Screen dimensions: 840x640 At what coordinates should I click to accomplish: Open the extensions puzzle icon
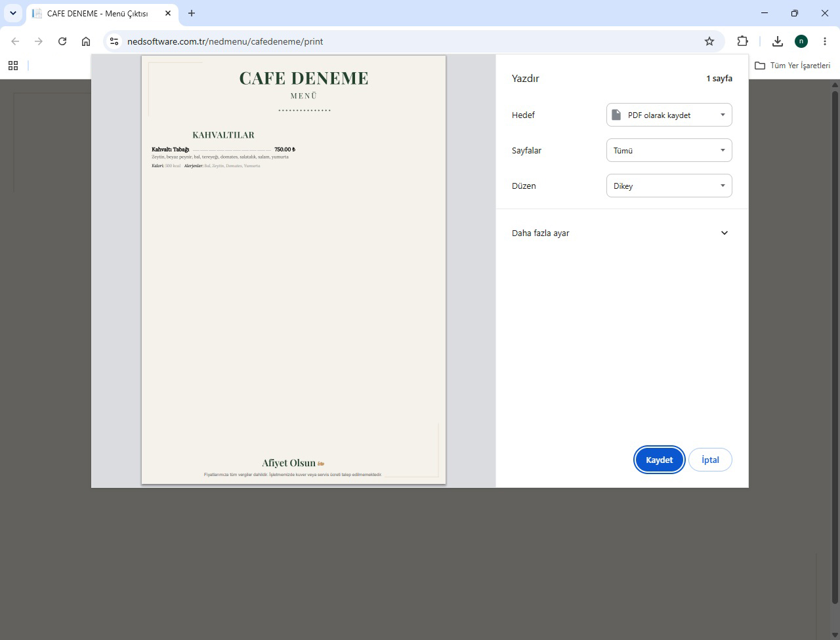pyautogui.click(x=742, y=41)
